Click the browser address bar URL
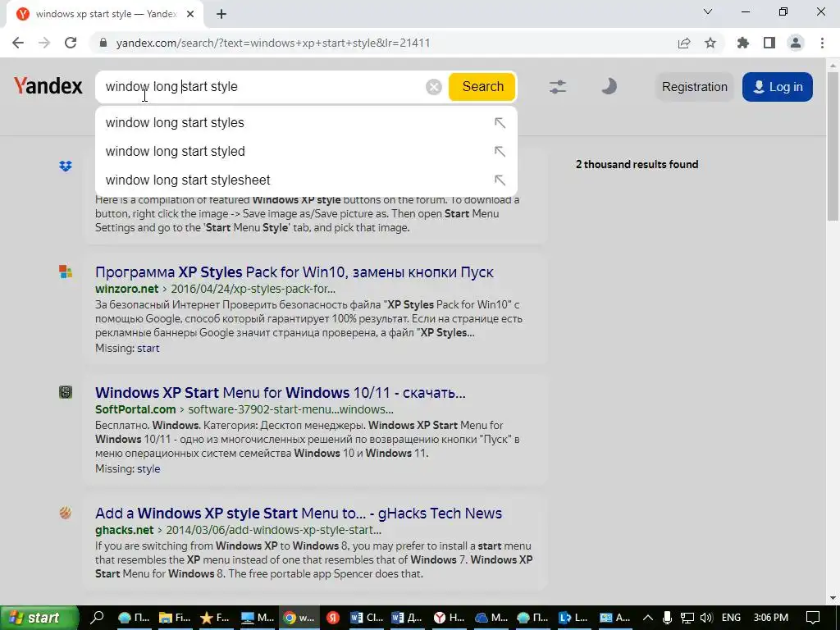 [x=272, y=43]
